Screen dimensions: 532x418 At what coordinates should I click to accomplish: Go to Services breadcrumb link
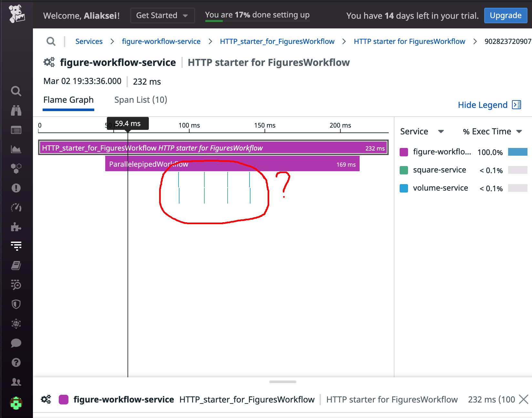(89, 41)
